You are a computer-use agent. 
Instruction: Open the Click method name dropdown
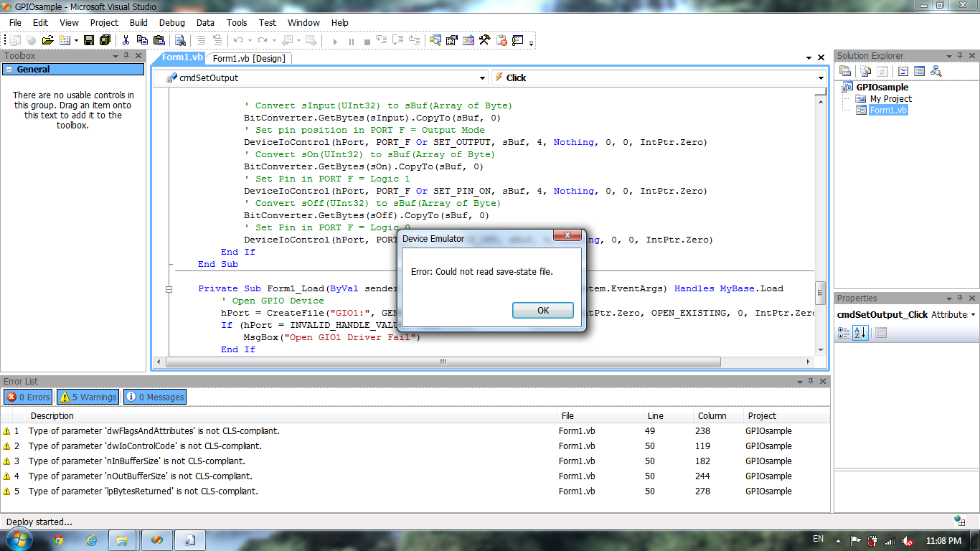821,77
